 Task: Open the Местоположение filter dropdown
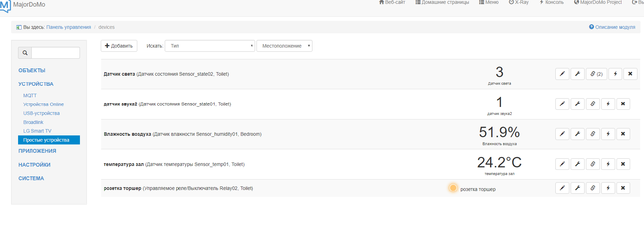tap(284, 46)
